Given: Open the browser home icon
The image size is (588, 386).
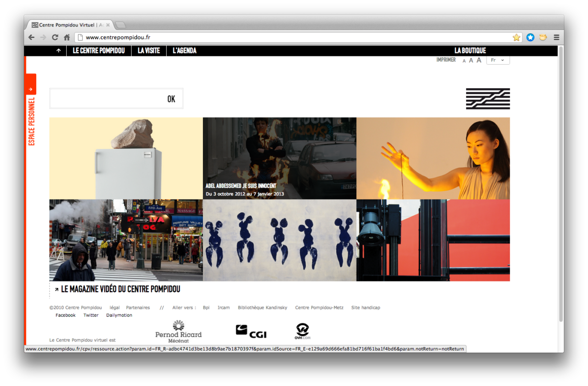Looking at the screenshot, I should pos(67,37).
